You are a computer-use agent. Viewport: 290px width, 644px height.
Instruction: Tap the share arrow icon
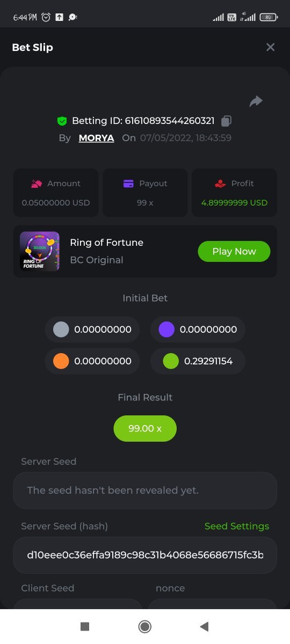tap(256, 101)
